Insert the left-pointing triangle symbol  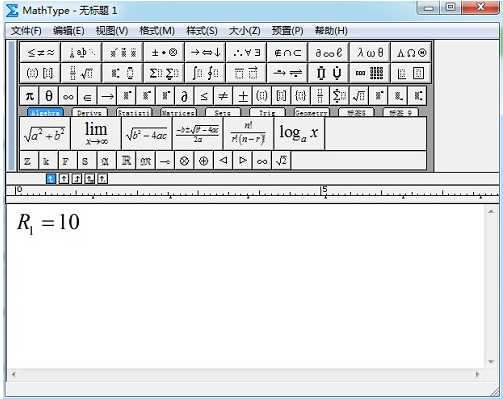click(223, 161)
